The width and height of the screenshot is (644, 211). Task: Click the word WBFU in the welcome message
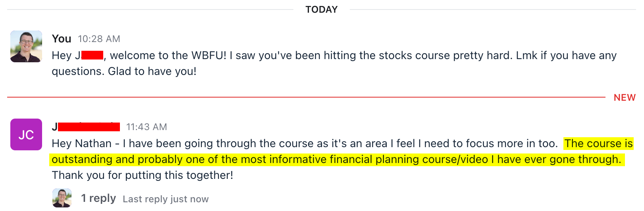[208, 56]
